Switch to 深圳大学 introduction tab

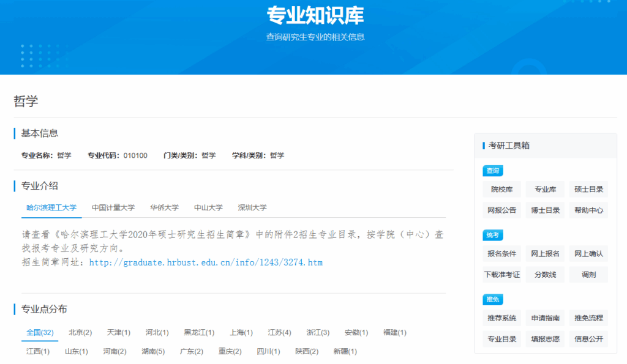[x=252, y=207]
